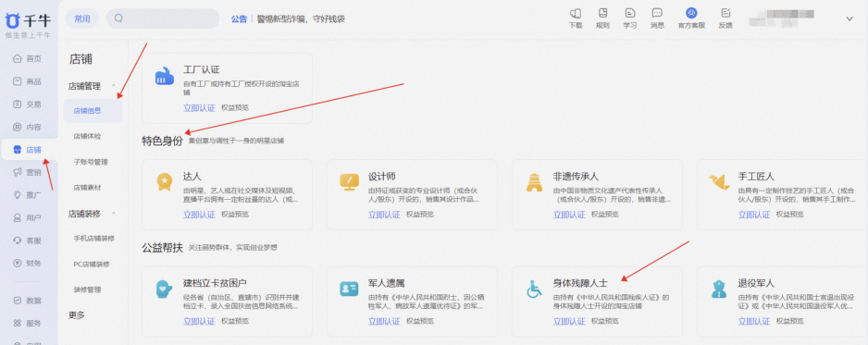The width and height of the screenshot is (868, 345).
Task: Open 客服 customer service sidebar item
Action: click(28, 240)
